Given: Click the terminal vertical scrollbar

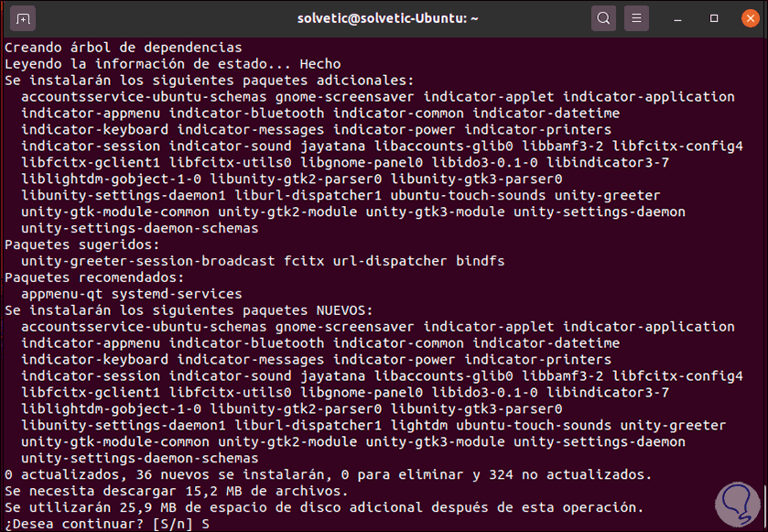Looking at the screenshot, I should (764, 507).
